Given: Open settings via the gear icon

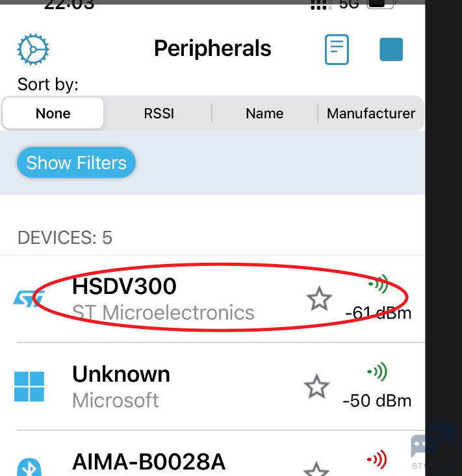Looking at the screenshot, I should 33,49.
